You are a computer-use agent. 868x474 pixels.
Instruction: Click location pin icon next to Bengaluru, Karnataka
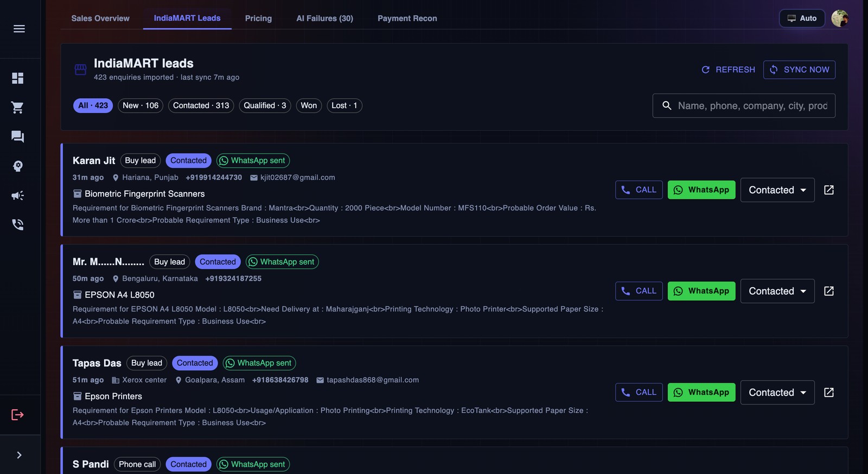coord(116,279)
